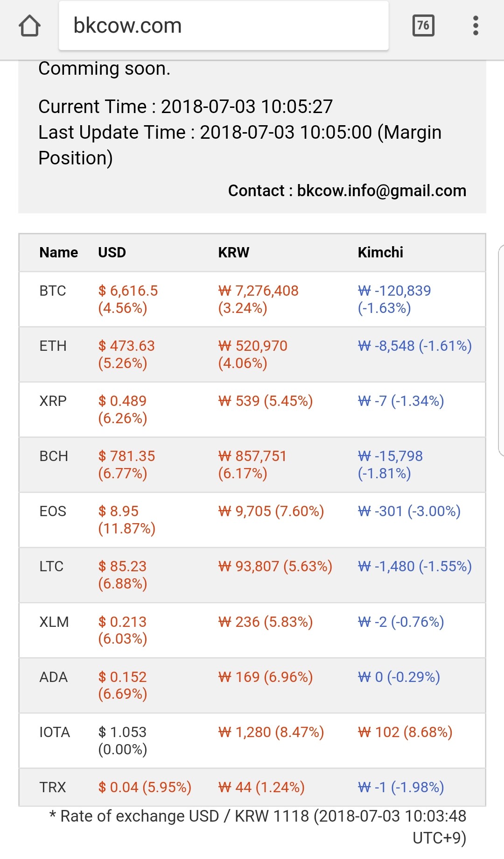Screen dimensions: 504x859
Task: Click the TRX row name
Action: [53, 788]
